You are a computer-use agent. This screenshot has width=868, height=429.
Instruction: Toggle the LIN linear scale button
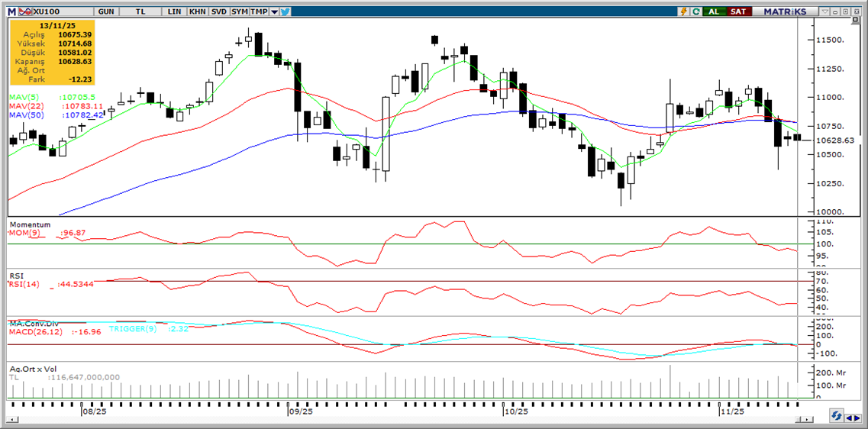click(176, 11)
